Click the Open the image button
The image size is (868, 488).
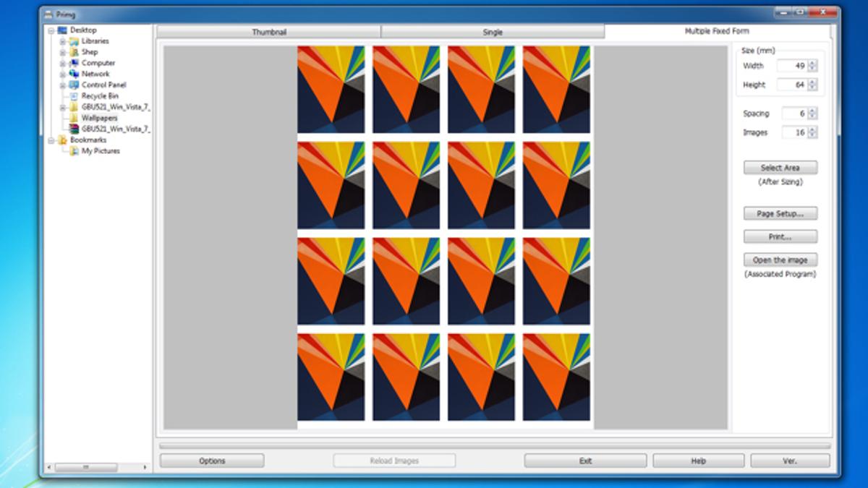point(780,260)
